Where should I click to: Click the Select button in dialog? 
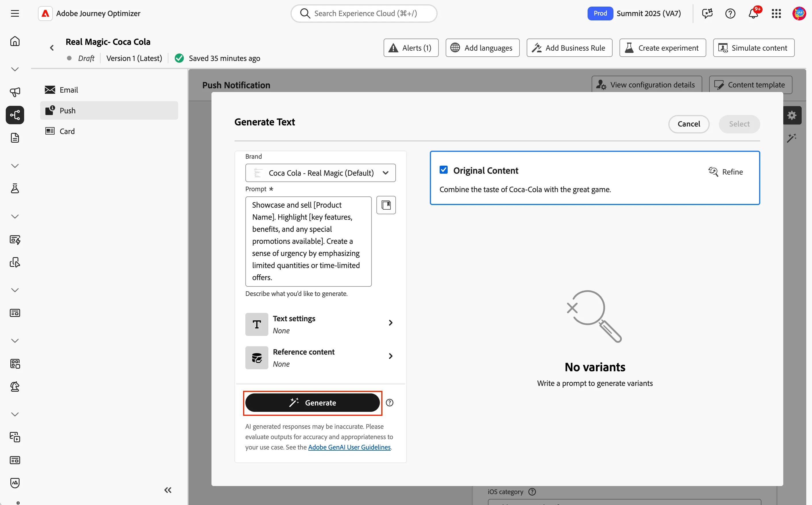pos(739,124)
